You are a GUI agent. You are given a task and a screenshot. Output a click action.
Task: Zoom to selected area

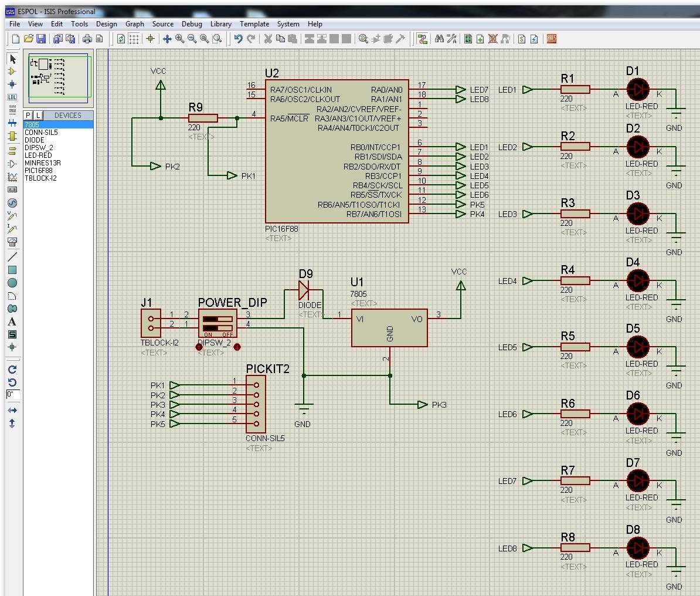[217, 39]
